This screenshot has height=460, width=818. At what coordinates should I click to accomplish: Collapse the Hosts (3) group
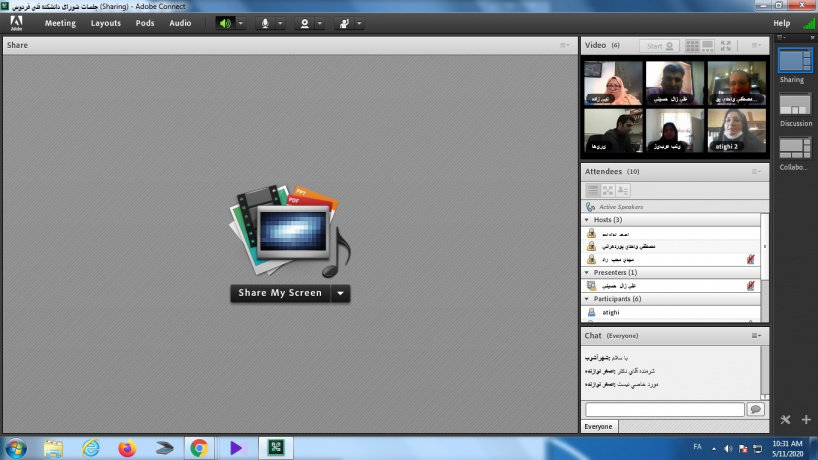587,219
